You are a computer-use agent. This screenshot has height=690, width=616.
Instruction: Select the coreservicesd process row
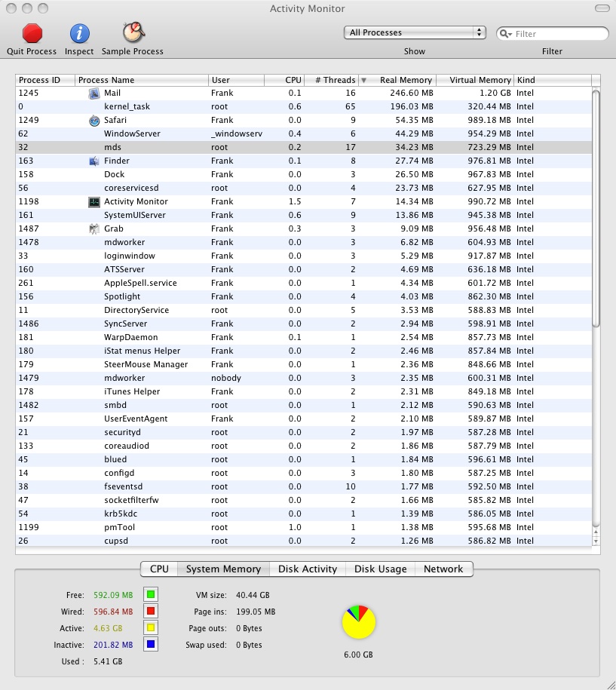pos(304,189)
